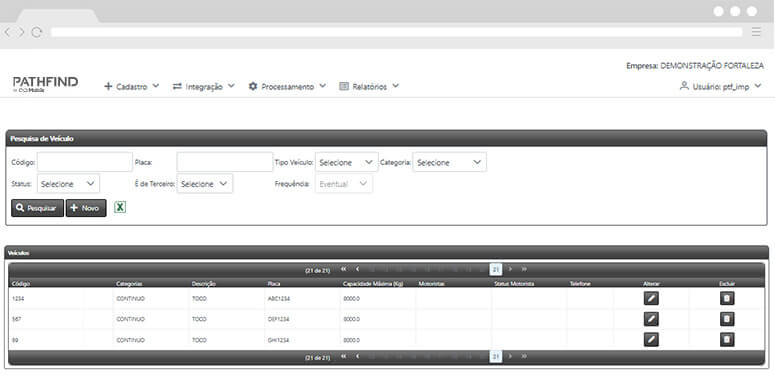The height and width of the screenshot is (390, 775).
Task: Focus the Placa input field
Action: pyautogui.click(x=224, y=162)
